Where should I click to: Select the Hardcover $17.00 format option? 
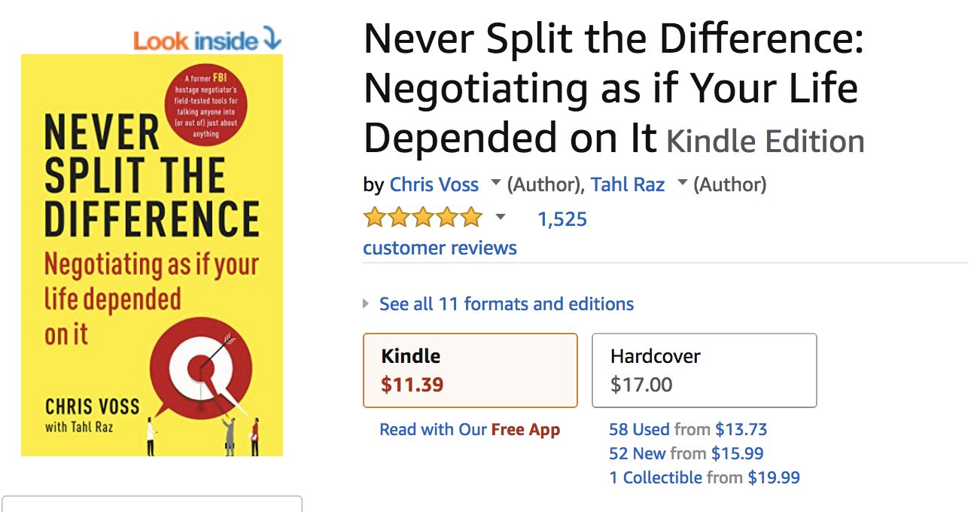click(704, 370)
